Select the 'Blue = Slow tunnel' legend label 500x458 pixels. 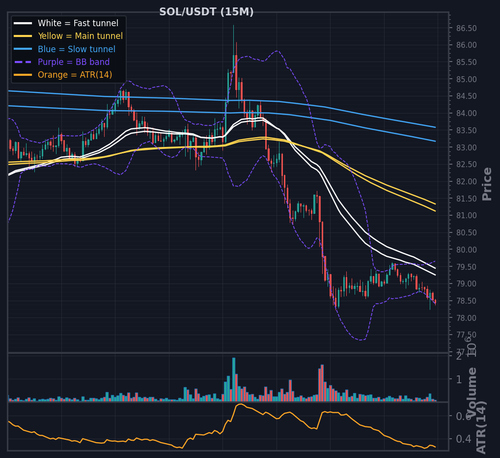pos(77,49)
